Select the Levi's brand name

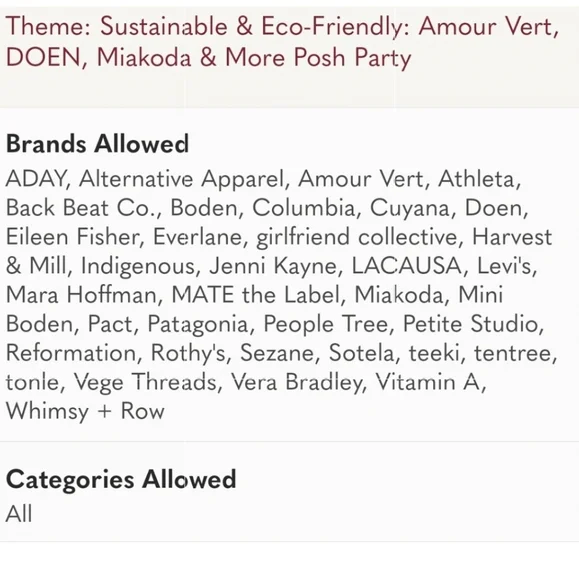[504, 266]
